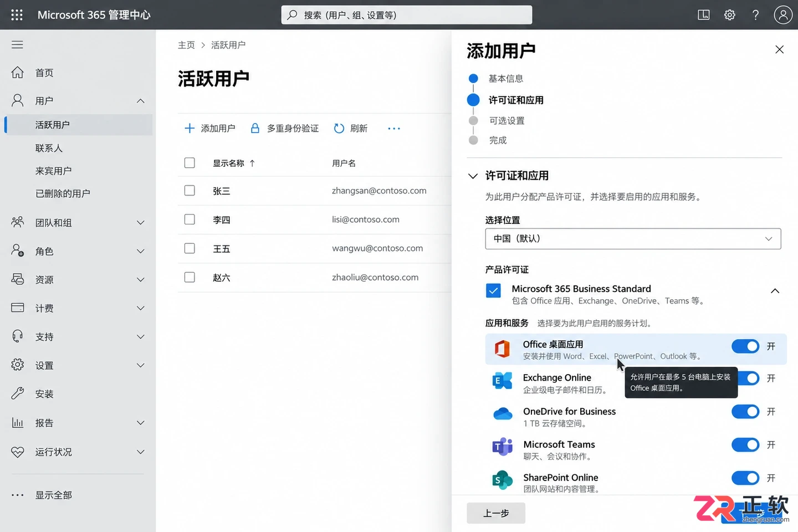The height and width of the screenshot is (532, 798).
Task: Select the checkbox for 张三
Action: coord(190,191)
